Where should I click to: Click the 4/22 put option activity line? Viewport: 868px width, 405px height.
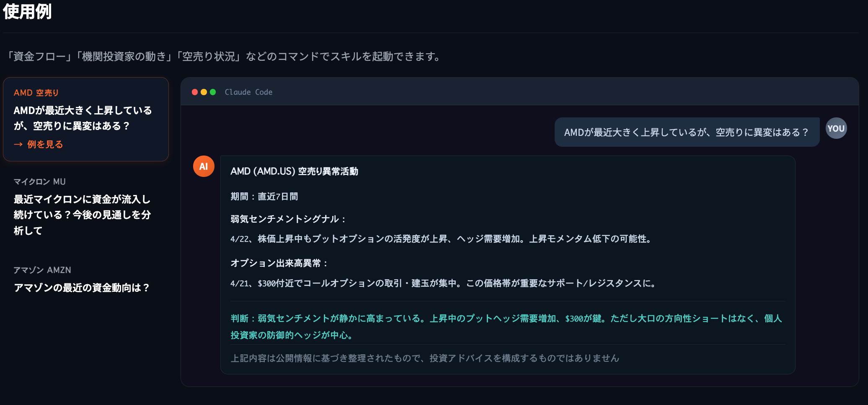click(x=442, y=239)
